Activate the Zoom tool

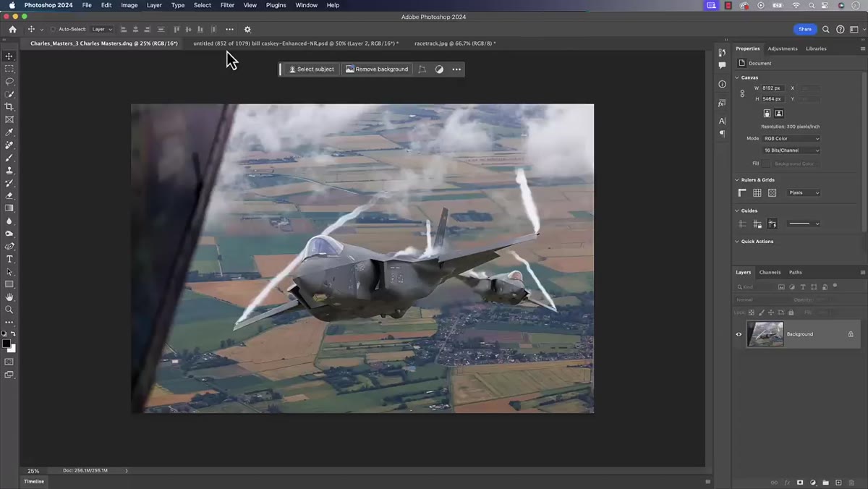pos(9,310)
